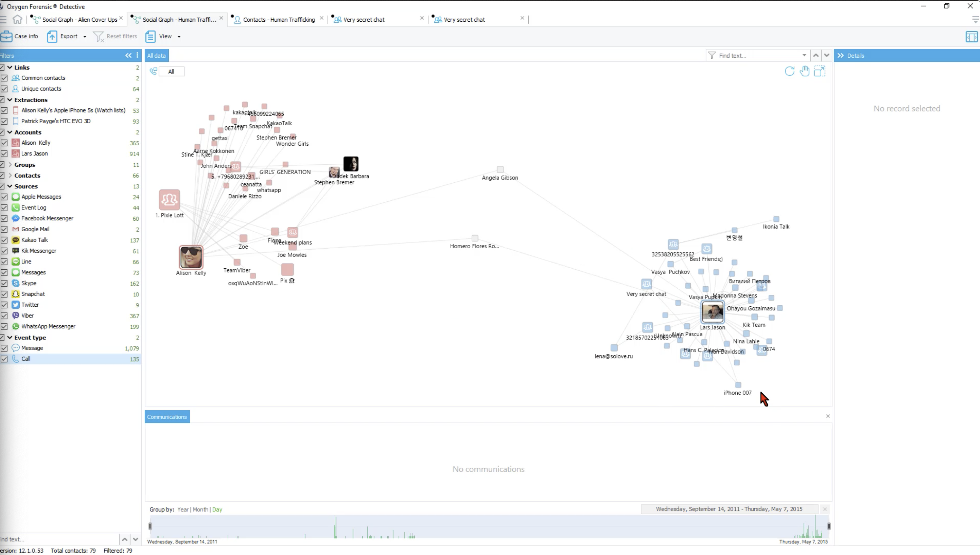
Task: Click the Home icon in tab bar
Action: [x=17, y=19]
